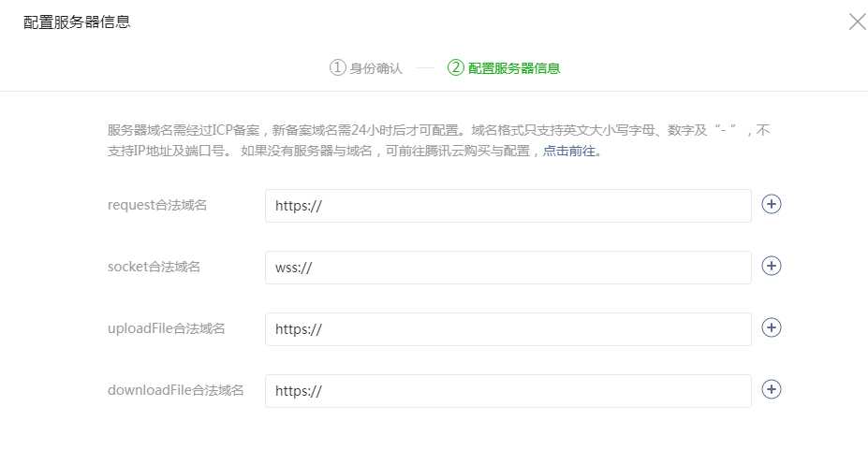Add another uploadFile合法域名 entry with plus icon

point(772,327)
